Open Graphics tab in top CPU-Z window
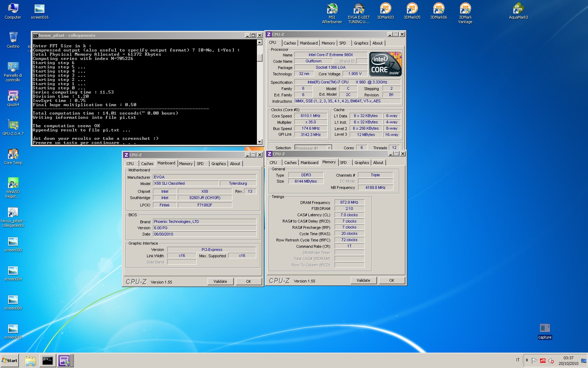The width and height of the screenshot is (588, 368). click(361, 43)
